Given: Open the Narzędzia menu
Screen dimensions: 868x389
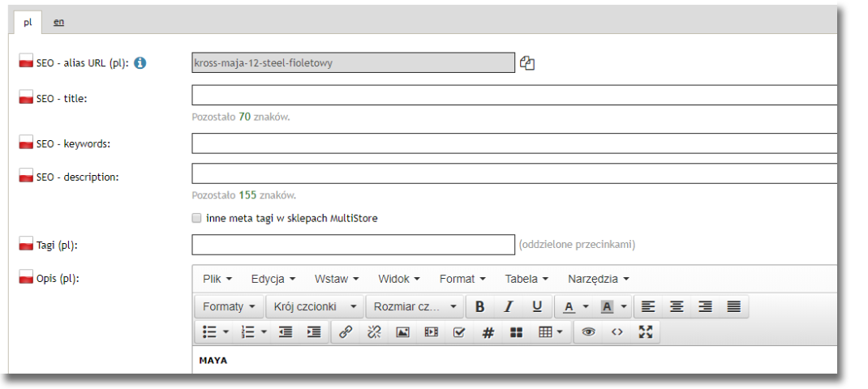Looking at the screenshot, I should coord(598,279).
